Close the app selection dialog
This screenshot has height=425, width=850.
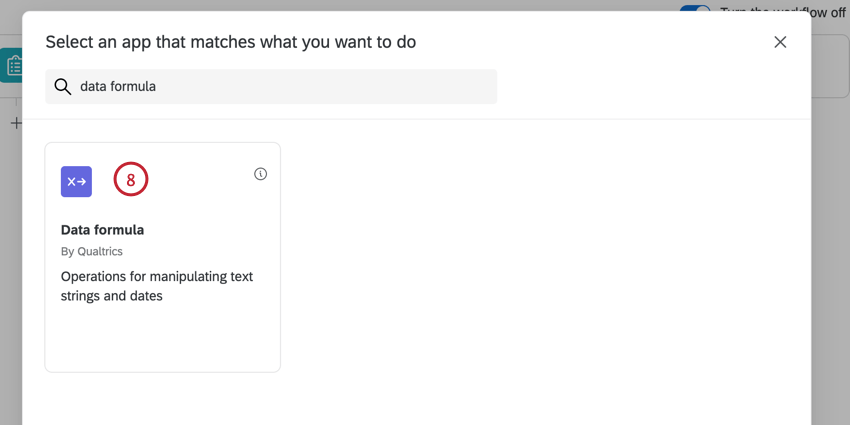point(780,42)
